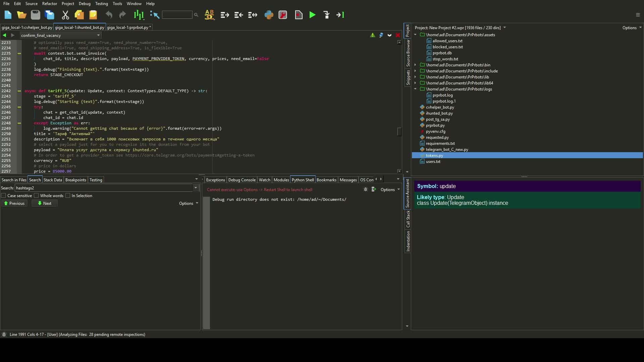Click the Python interactive shell icon
644x362 pixels.
[x=268, y=15]
